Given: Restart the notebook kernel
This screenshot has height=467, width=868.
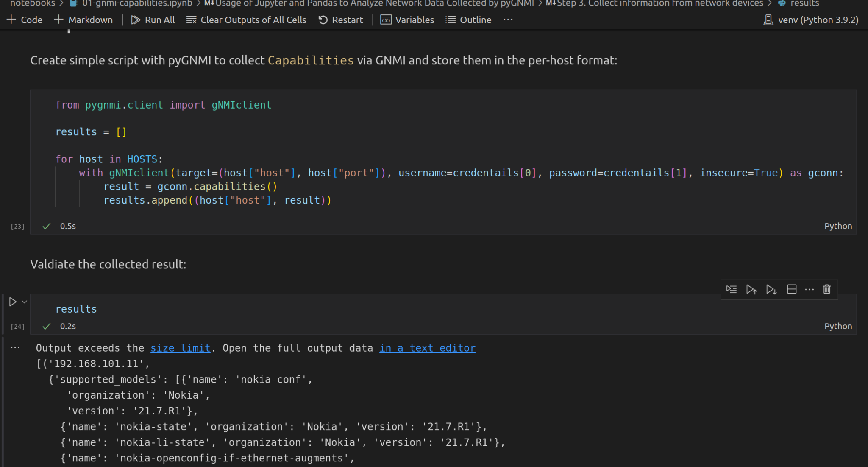Looking at the screenshot, I should 341,20.
